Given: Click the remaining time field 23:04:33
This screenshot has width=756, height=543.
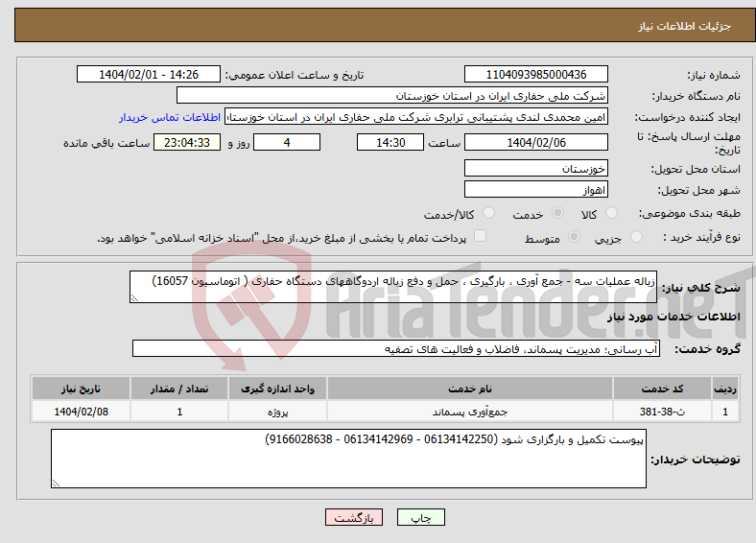Looking at the screenshot, I should (x=187, y=142).
